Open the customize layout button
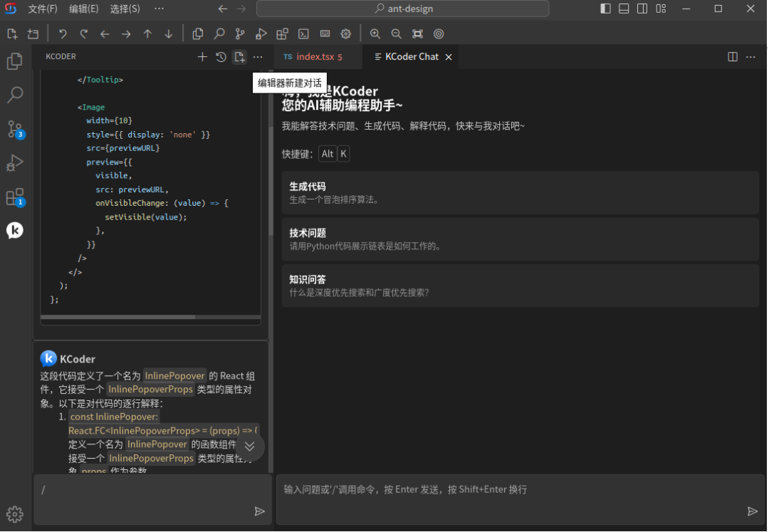 [x=661, y=9]
